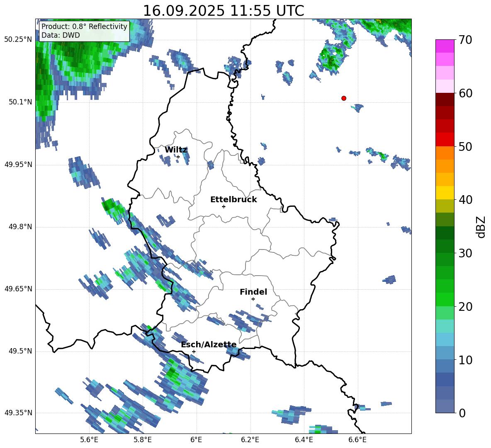The width and height of the screenshot is (491, 448).
Task: Click the 49.8°N latitude label
Action: (20, 227)
